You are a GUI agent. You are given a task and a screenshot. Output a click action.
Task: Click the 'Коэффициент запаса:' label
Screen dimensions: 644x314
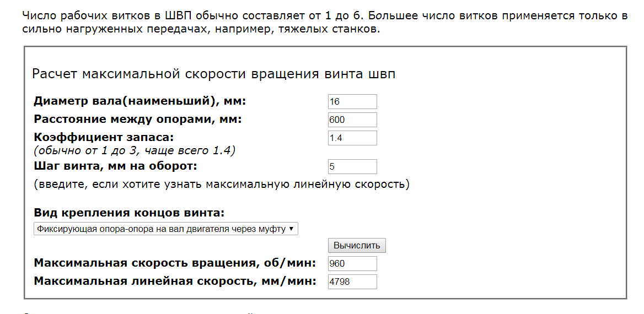pos(104,137)
